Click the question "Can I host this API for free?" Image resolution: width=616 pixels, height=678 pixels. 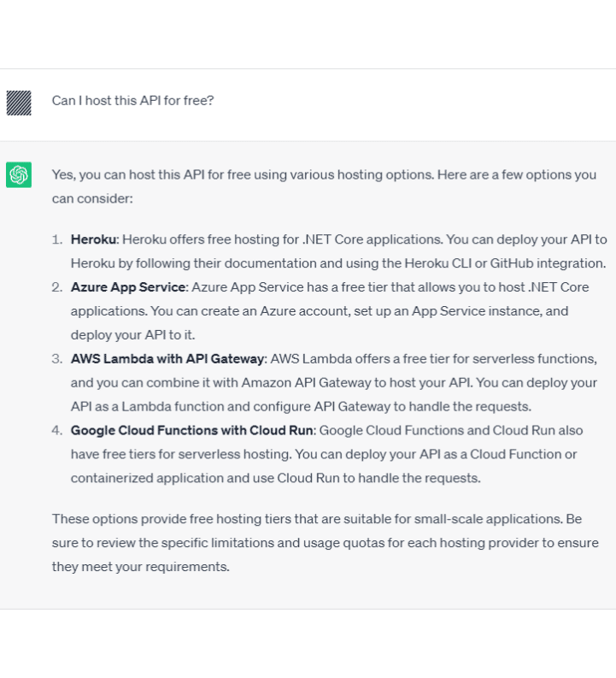coord(132,100)
